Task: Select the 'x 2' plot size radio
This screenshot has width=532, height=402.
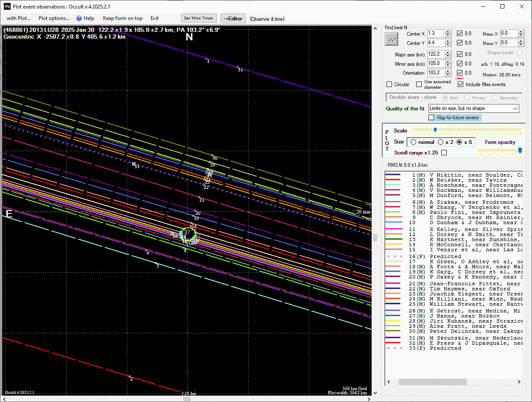Action: coord(440,142)
